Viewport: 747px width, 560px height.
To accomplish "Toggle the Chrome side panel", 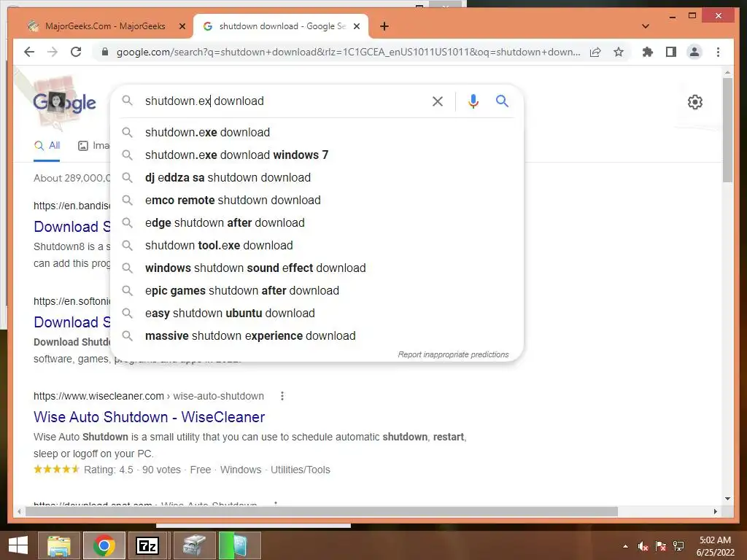I will [671, 52].
